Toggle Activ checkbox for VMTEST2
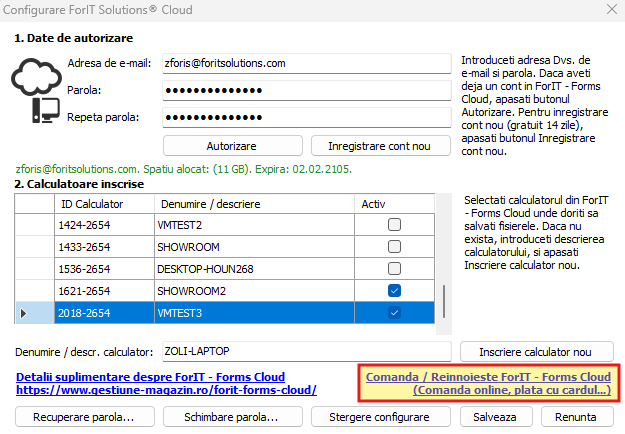Screen dimensions: 625x434 point(394,225)
